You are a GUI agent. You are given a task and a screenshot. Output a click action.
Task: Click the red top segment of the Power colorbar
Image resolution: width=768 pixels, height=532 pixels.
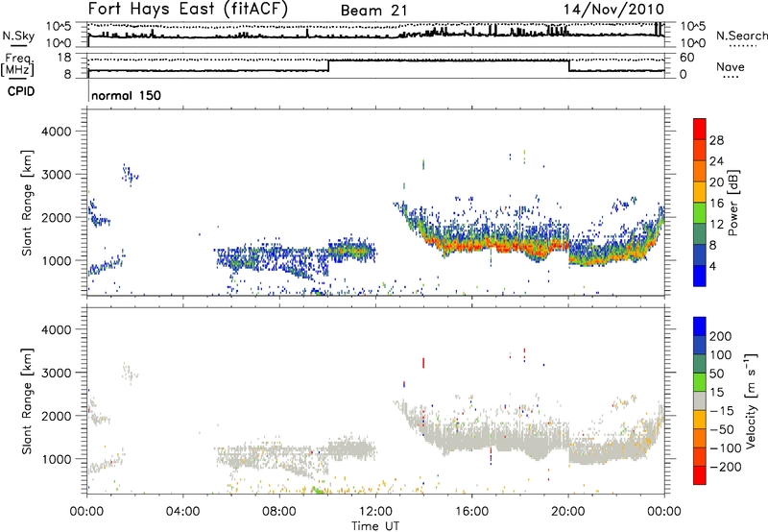click(x=700, y=130)
